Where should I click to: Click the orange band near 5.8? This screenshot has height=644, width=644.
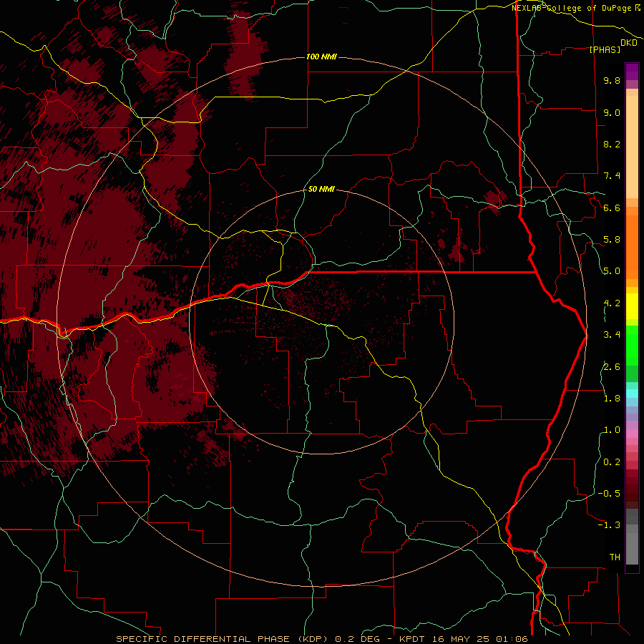click(632, 247)
